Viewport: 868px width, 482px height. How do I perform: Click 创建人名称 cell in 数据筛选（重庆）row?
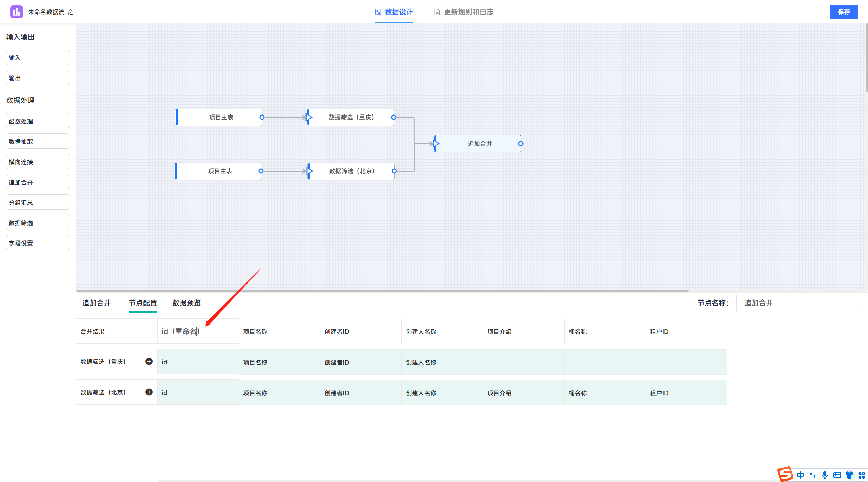[442, 362]
